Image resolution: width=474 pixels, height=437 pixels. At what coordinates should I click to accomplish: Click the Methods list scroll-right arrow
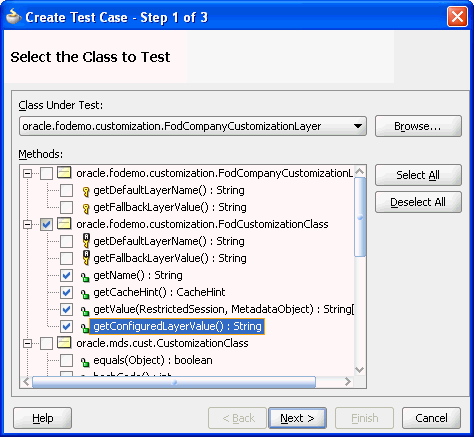click(x=348, y=382)
